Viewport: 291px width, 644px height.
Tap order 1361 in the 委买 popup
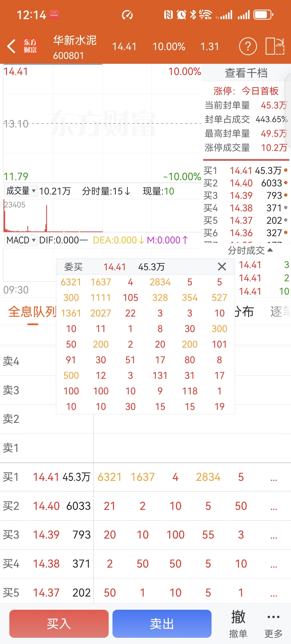tap(71, 313)
